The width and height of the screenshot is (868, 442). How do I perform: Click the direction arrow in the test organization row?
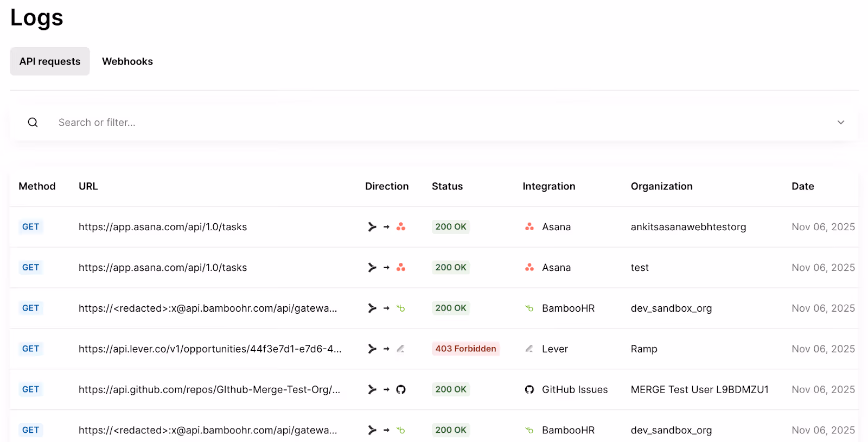click(386, 268)
